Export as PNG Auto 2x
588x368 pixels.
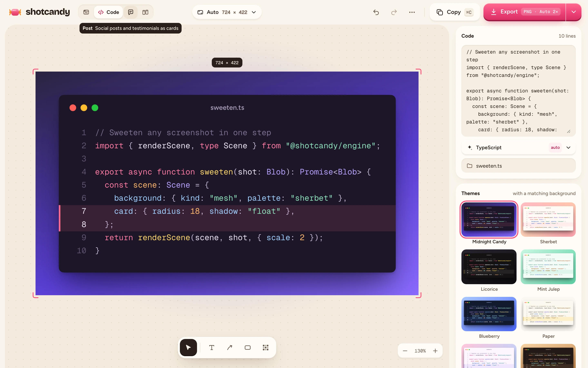coord(524,12)
